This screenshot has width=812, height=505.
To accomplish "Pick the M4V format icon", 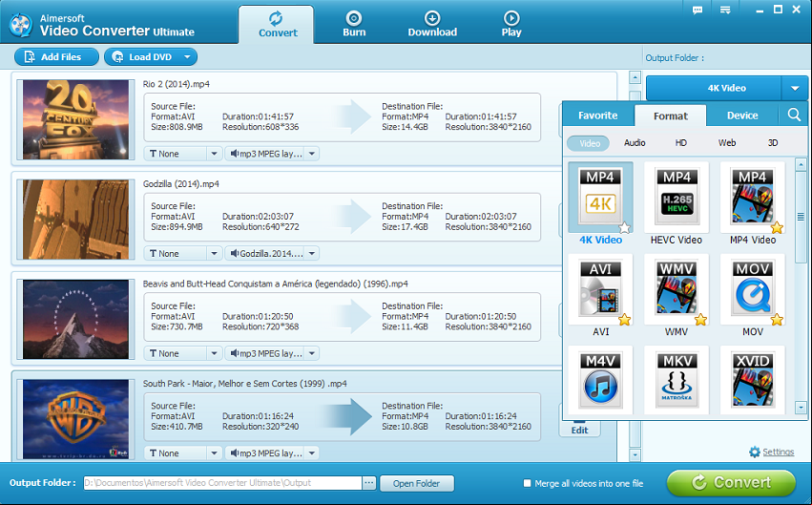I will click(x=600, y=380).
